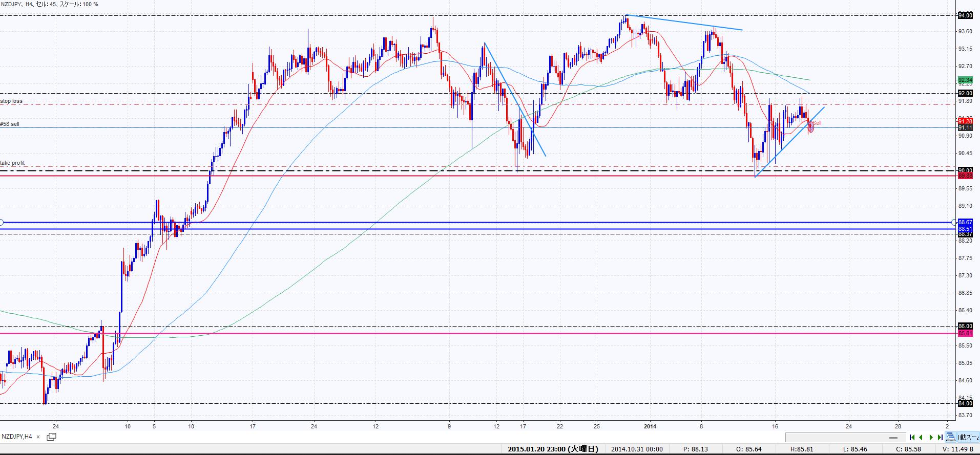Viewport: 980px width, 455px height.
Task: Select the 'stop loss' line label
Action: pos(11,101)
